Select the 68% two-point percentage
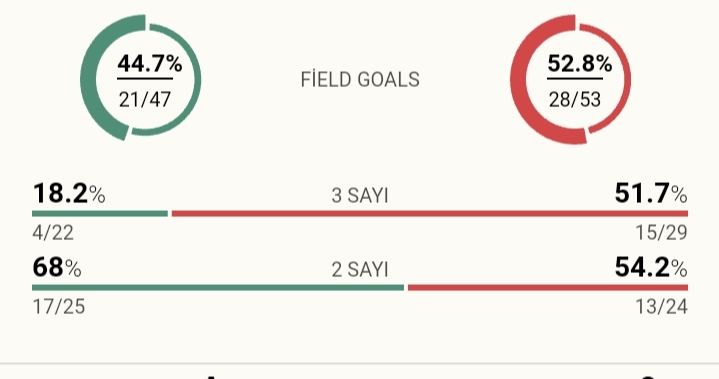 point(57,267)
